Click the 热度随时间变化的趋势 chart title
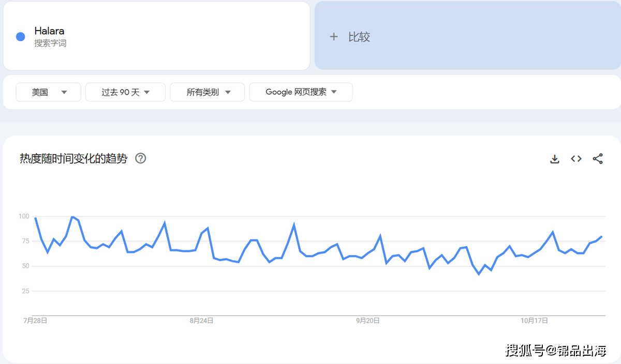The image size is (621, 364). [73, 159]
